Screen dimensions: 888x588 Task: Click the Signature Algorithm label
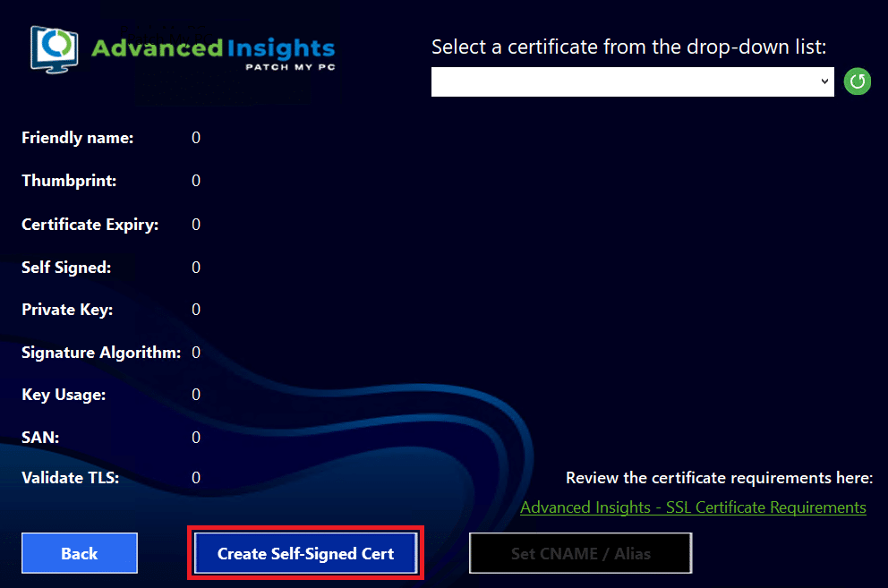coord(100,353)
